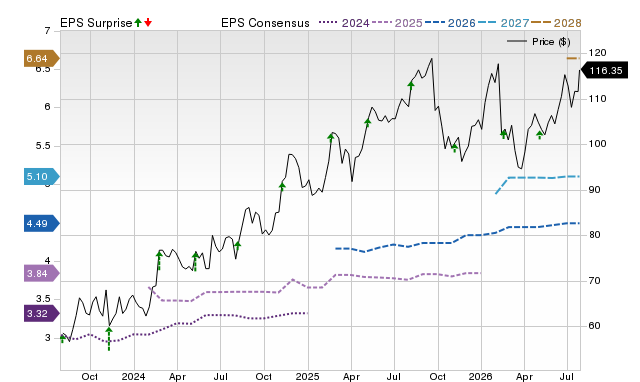Click the EPS Consensus legend label
The width and height of the screenshot is (640, 382).
point(265,23)
